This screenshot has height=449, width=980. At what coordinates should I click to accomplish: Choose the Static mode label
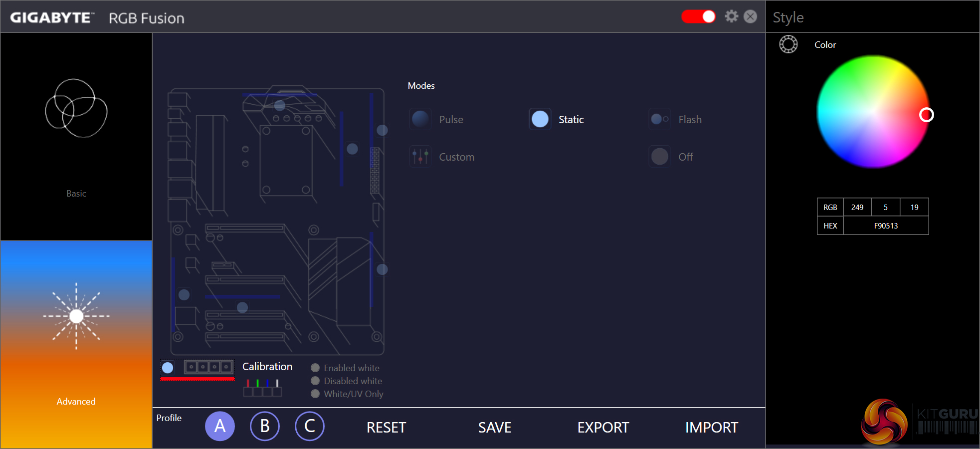click(571, 120)
